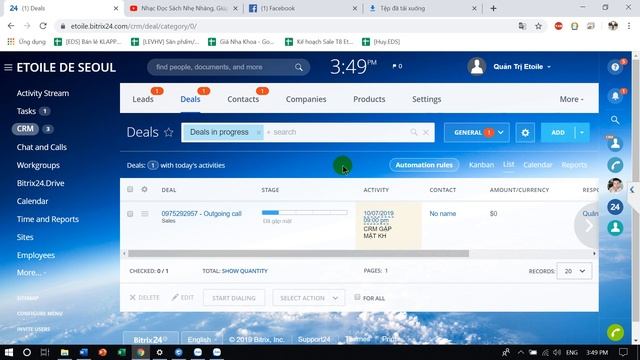Reload the page using browser refresh
The image size is (640, 360).
(43, 26)
